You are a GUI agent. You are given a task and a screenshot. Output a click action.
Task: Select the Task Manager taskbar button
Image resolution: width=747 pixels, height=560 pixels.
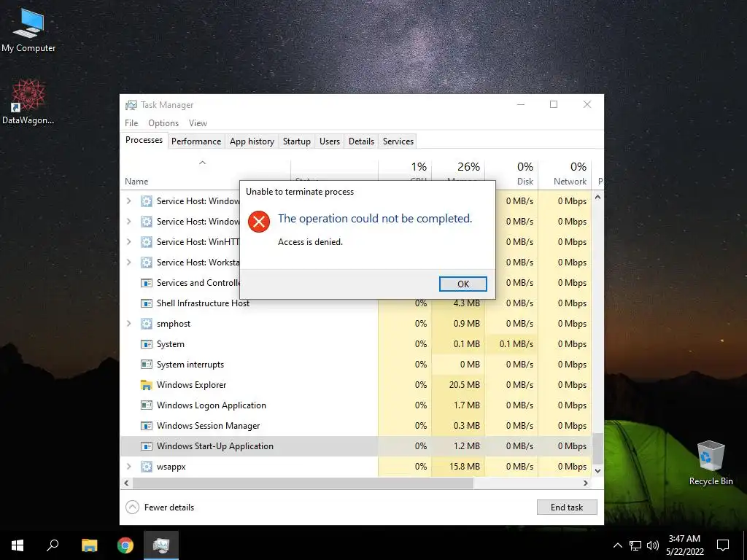point(161,545)
